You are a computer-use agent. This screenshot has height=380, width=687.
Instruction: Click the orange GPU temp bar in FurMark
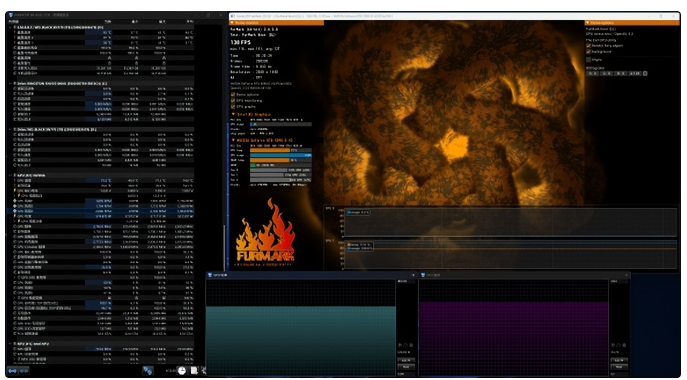[270, 150]
